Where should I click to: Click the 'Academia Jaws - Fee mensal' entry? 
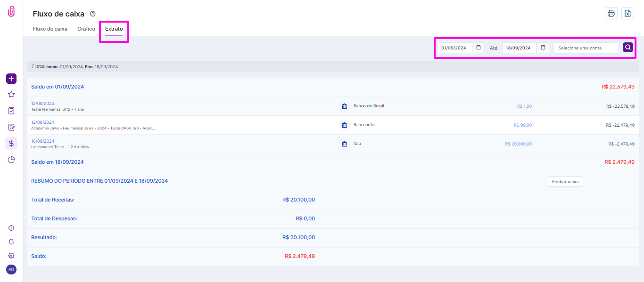93,128
